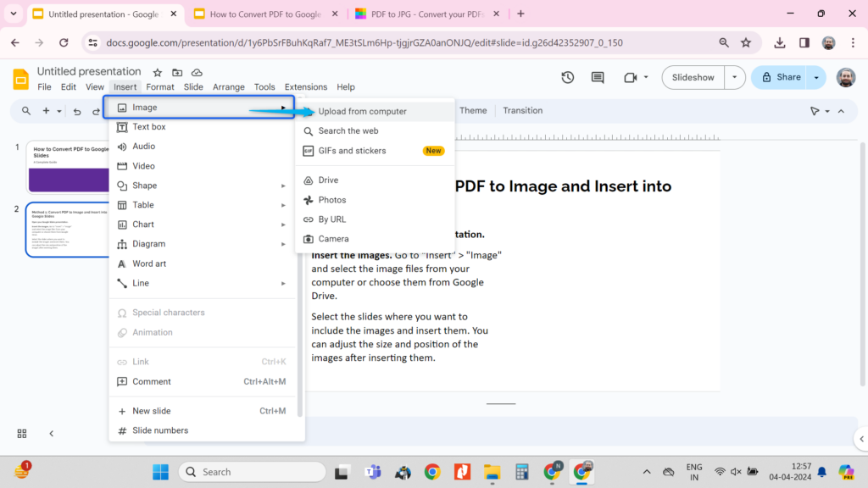Open grid view icon at bottom left
This screenshot has height=488, width=868.
tap(22, 433)
